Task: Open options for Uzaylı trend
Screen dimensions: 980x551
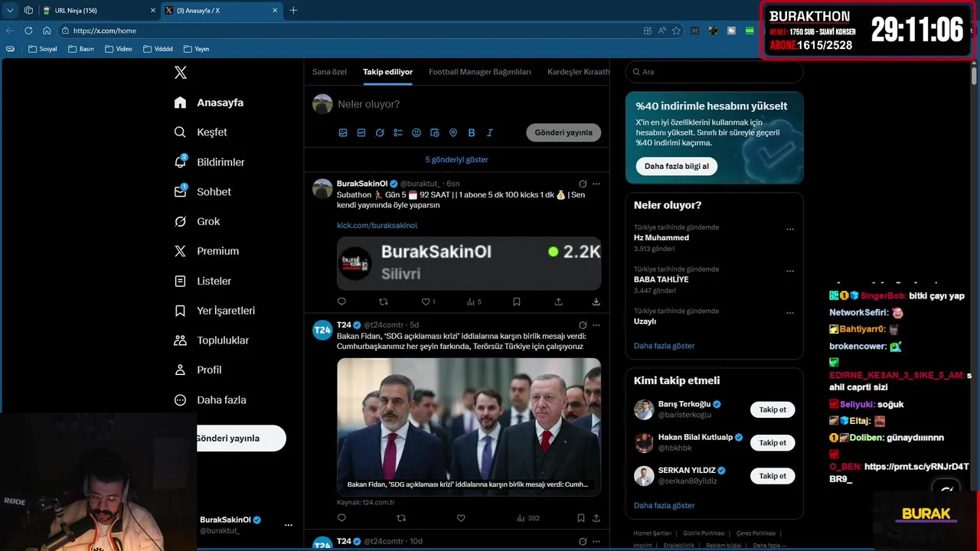Action: click(790, 313)
